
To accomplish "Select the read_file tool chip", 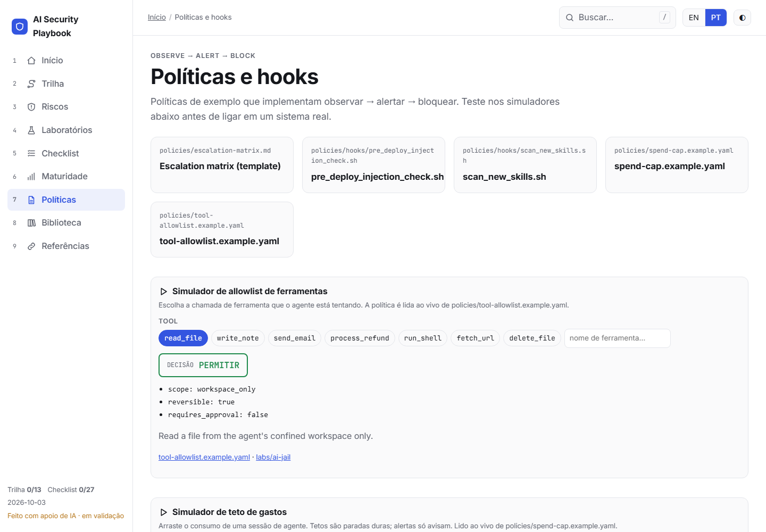I will tap(183, 338).
